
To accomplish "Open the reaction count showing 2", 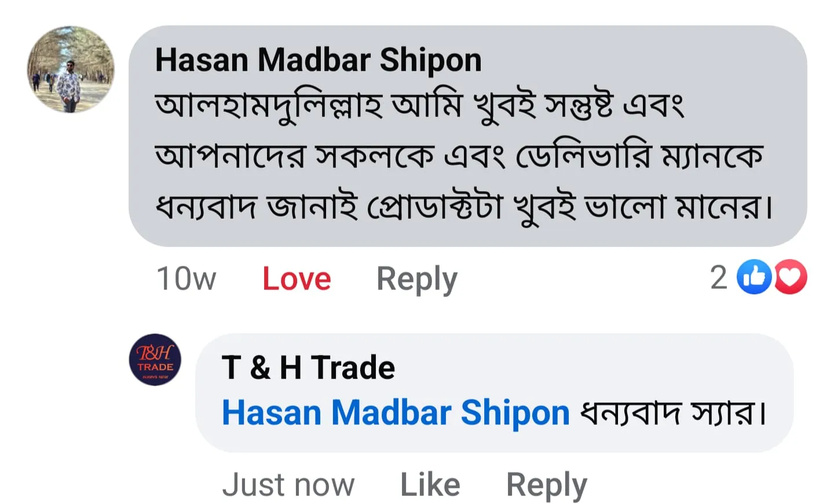I will click(718, 277).
